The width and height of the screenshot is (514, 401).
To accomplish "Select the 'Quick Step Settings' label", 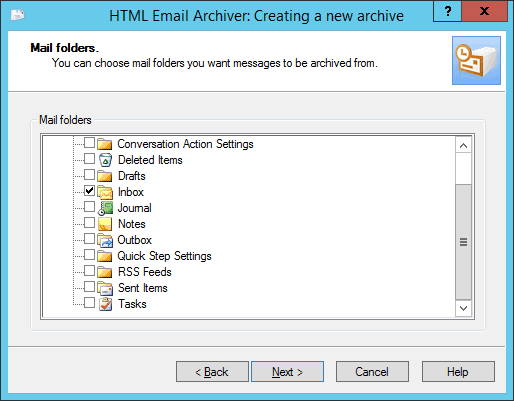I will [x=164, y=256].
